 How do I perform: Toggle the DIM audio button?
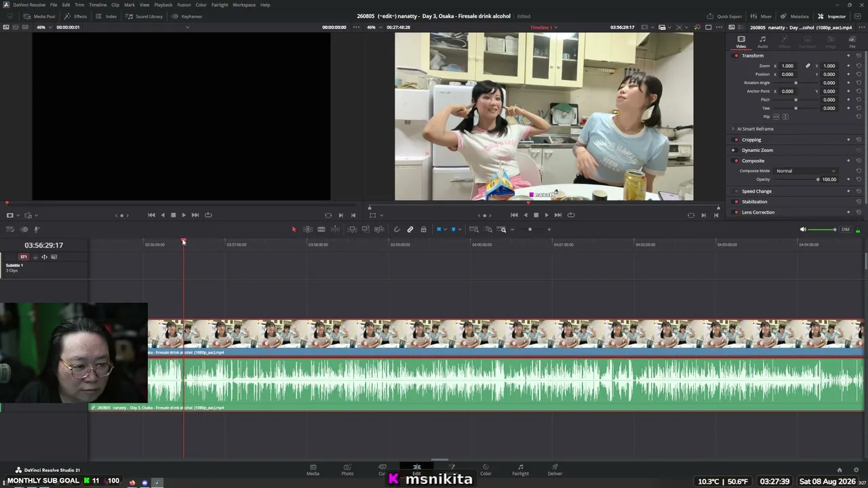846,230
